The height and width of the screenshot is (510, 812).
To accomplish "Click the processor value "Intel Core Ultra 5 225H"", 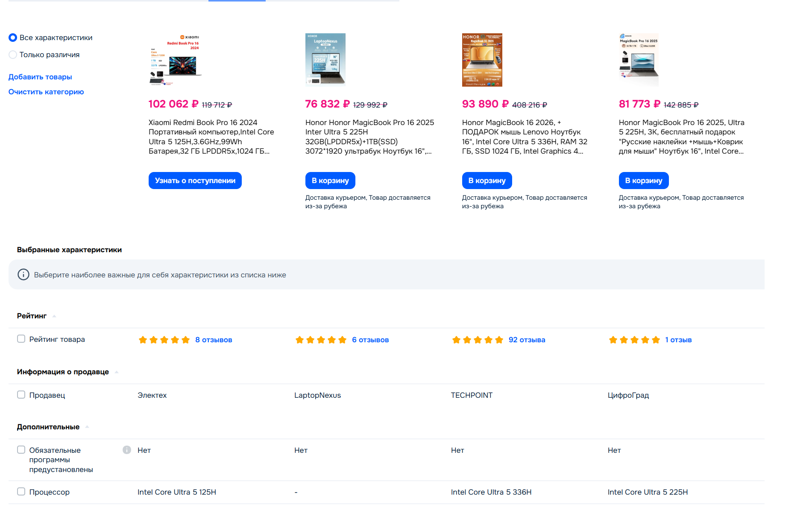I will coord(648,492).
